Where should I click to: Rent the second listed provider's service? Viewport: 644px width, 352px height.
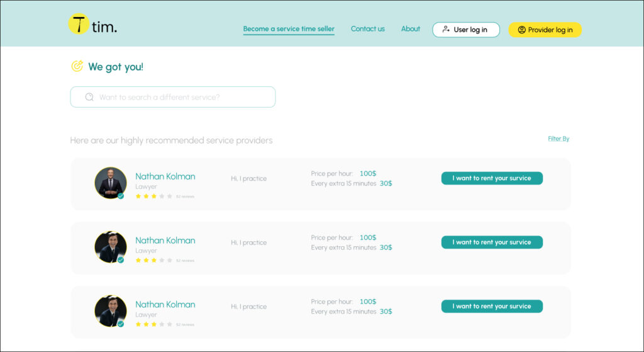coord(492,242)
